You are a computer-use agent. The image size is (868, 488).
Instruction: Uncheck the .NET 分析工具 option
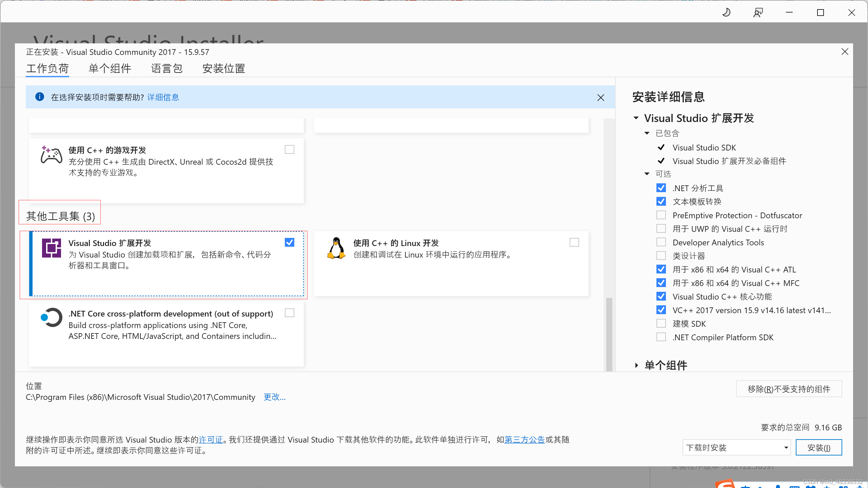(x=661, y=188)
